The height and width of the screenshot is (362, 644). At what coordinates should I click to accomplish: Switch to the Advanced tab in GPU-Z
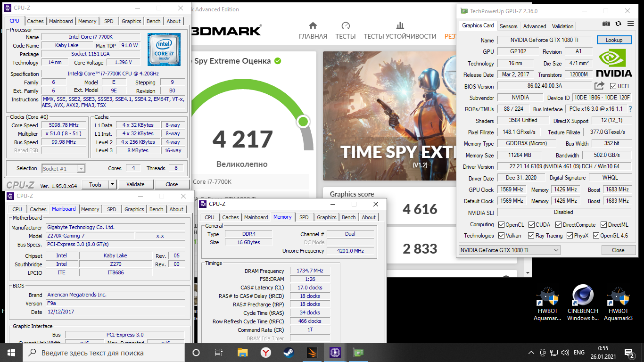pyautogui.click(x=535, y=26)
